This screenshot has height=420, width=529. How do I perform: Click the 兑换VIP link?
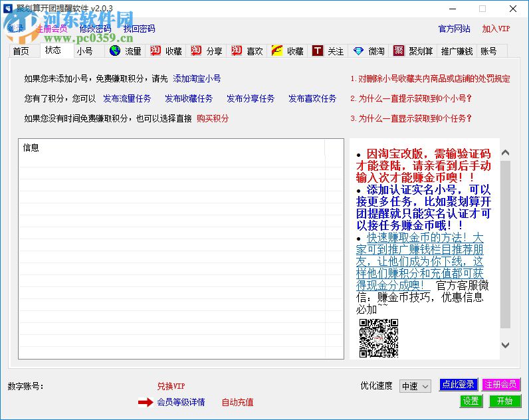point(171,386)
